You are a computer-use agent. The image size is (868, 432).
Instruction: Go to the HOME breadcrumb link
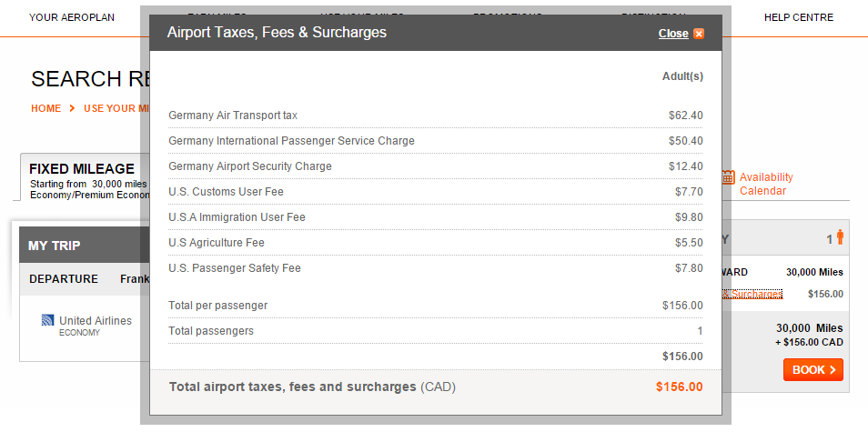click(x=45, y=108)
